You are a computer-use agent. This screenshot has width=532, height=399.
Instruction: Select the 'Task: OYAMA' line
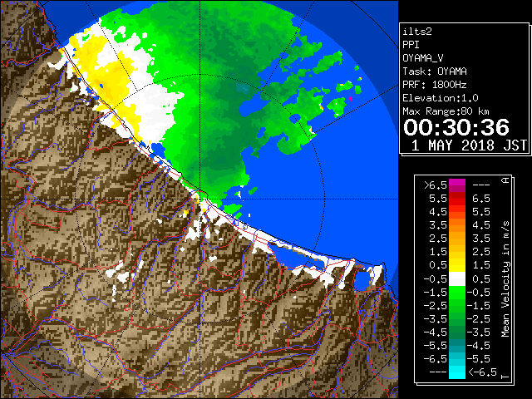point(435,71)
